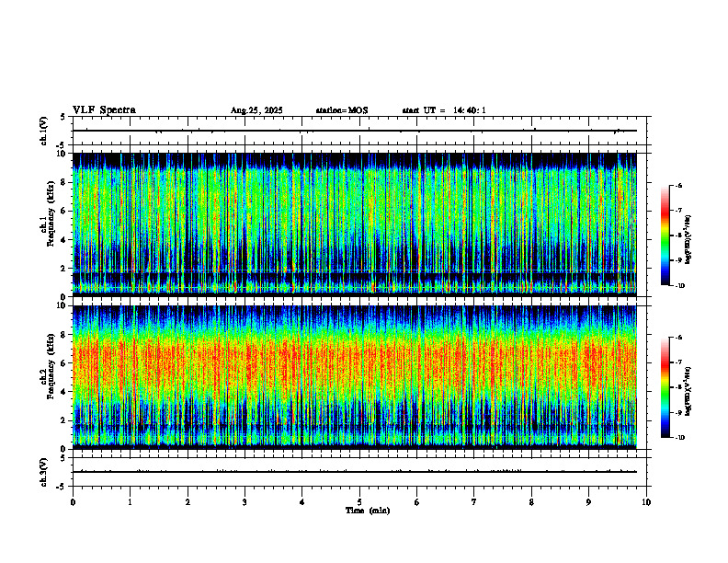Click the "8" kHz tick on ch.2 axis
Image resolution: width=728 pixels, height=563 pixels.
click(64, 335)
